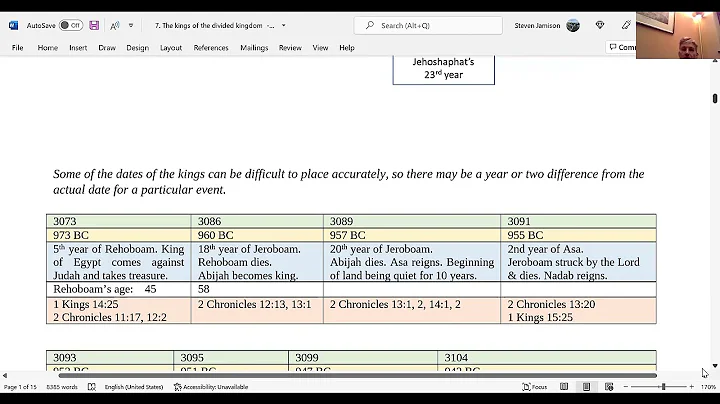Image resolution: width=720 pixels, height=404 pixels.
Task: Click the '973 BC' table cell
Action: (x=118, y=235)
